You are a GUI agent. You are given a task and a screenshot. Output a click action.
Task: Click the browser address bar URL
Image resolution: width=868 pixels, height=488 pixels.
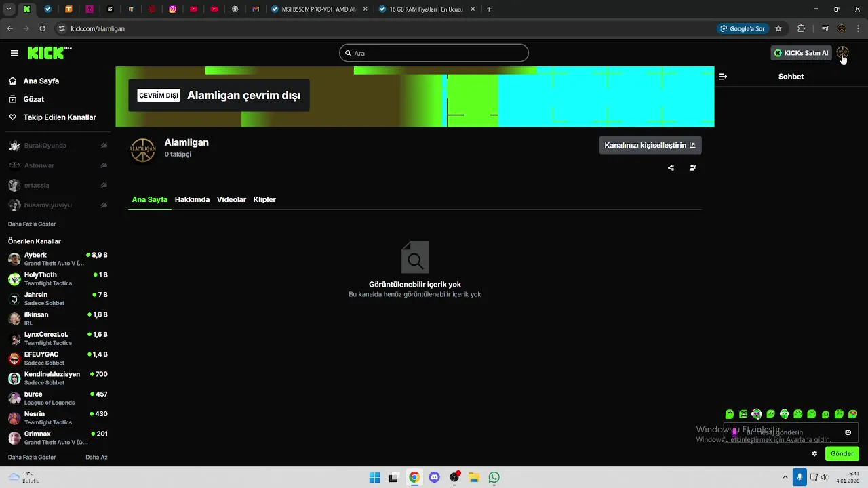[98, 28]
